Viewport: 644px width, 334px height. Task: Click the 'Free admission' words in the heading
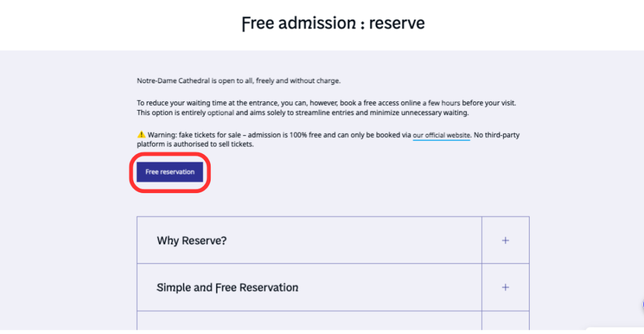(299, 24)
